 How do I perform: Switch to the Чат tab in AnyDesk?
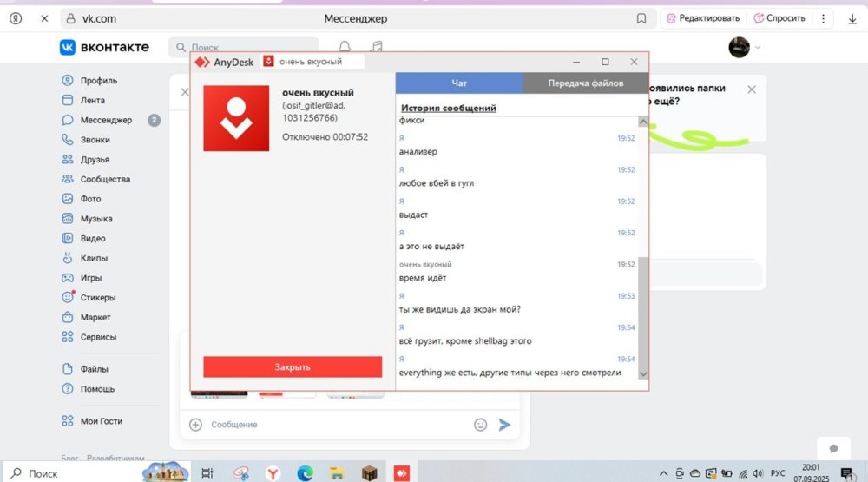(x=459, y=83)
